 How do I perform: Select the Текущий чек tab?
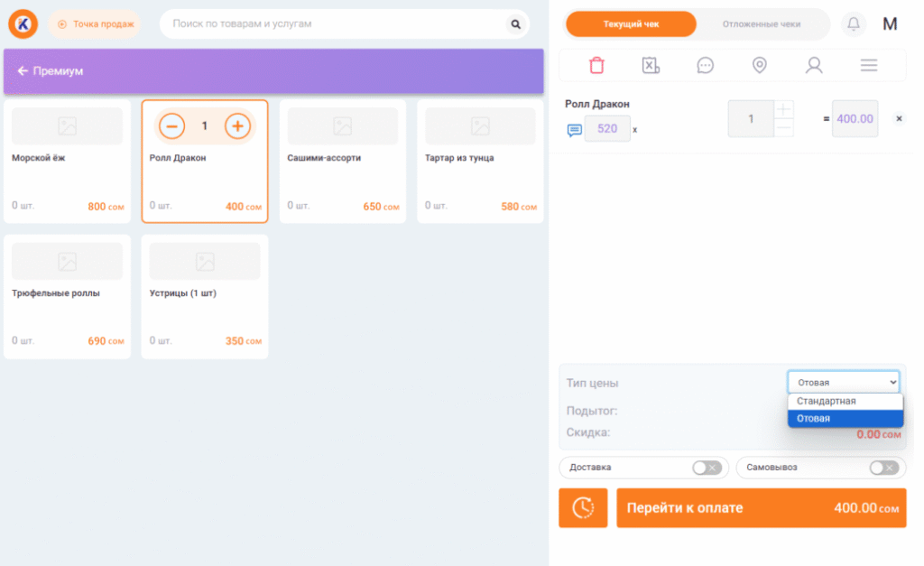click(631, 24)
